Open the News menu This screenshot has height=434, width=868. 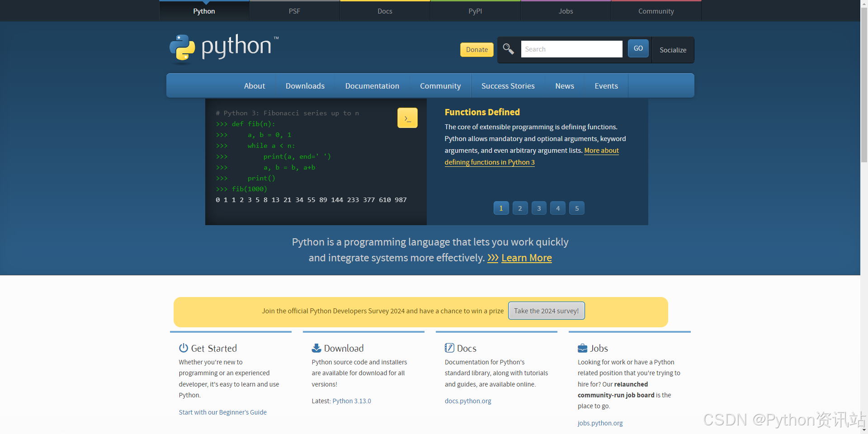pos(565,86)
